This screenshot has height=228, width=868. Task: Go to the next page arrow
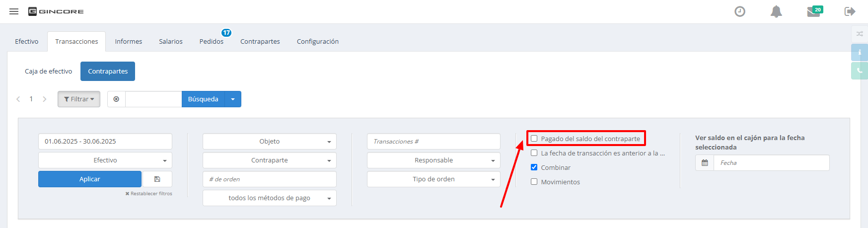coord(45,99)
